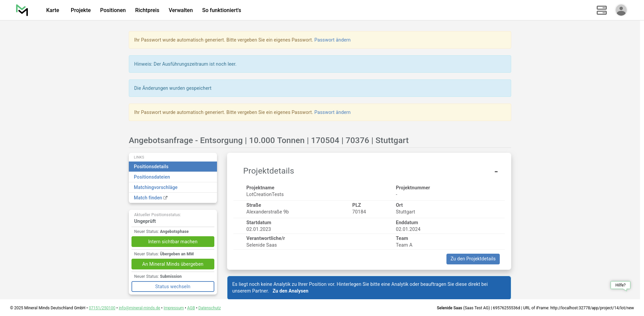Open the Hilfe? chat bubble
The height and width of the screenshot is (316, 644).
(620, 285)
